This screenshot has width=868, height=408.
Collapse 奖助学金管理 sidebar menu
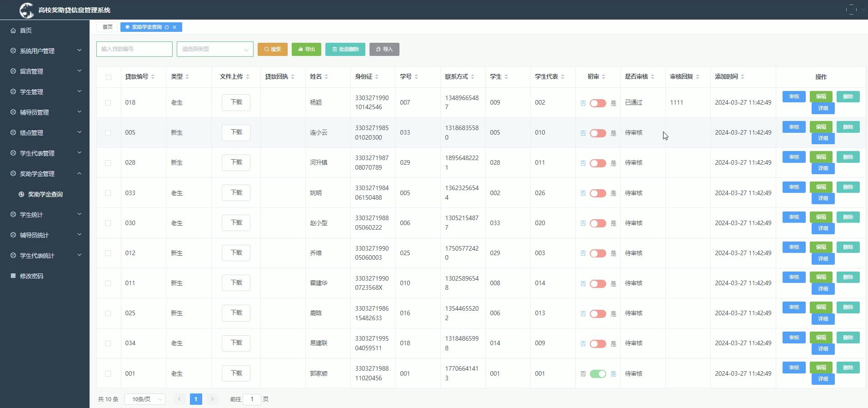tap(45, 174)
